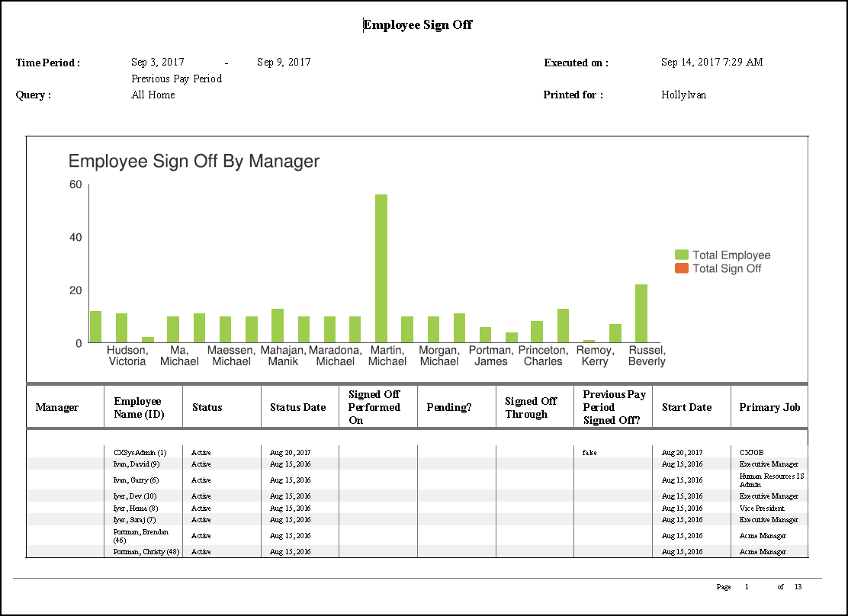Viewport: 848px width, 616px height.
Task: Select the Status column header
Action: point(207,406)
